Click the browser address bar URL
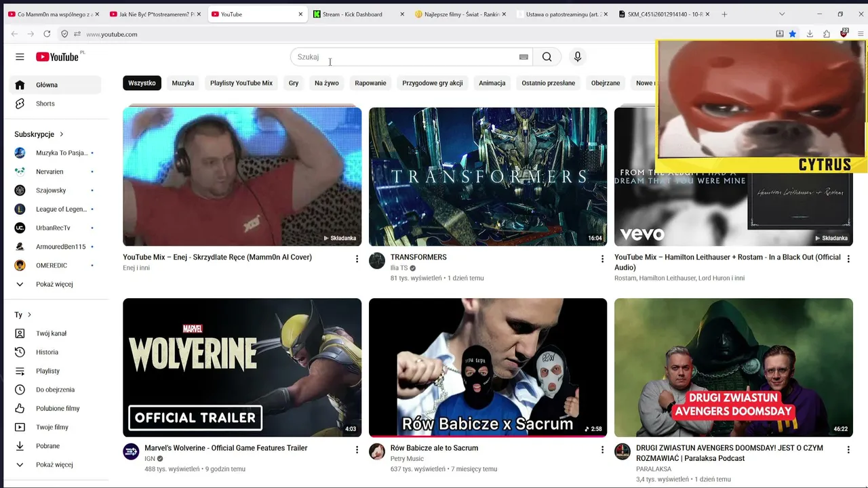This screenshot has width=868, height=488. pos(112,34)
